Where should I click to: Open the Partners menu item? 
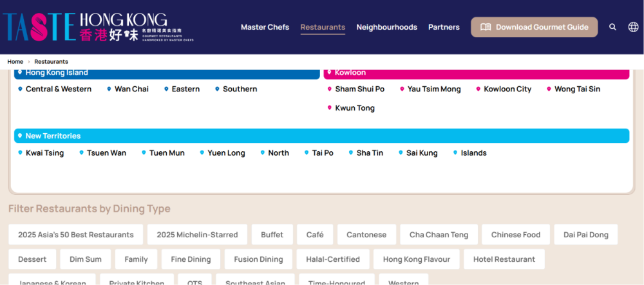(444, 27)
